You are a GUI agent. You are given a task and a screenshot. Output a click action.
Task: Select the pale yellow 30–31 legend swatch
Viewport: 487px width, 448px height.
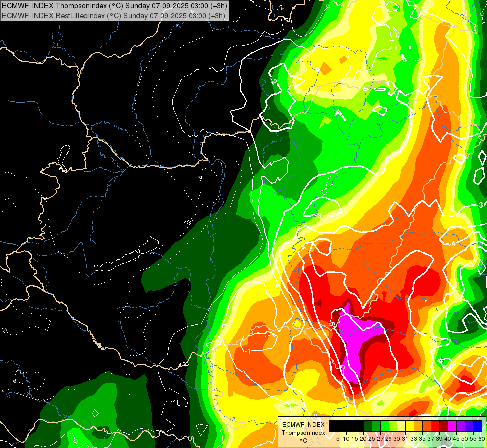[401, 426]
